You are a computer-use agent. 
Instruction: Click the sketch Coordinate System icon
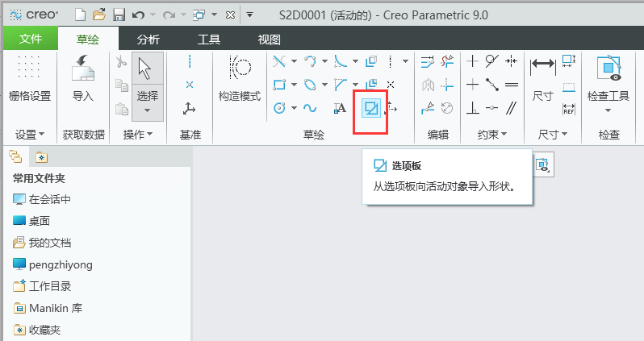(x=391, y=108)
